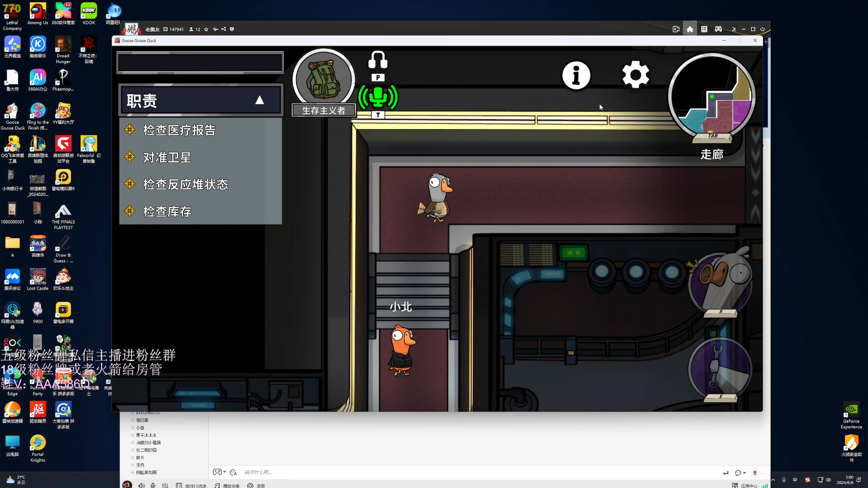This screenshot has width=868, height=488.
Task: Open YY channel home icon
Action: coord(690,29)
